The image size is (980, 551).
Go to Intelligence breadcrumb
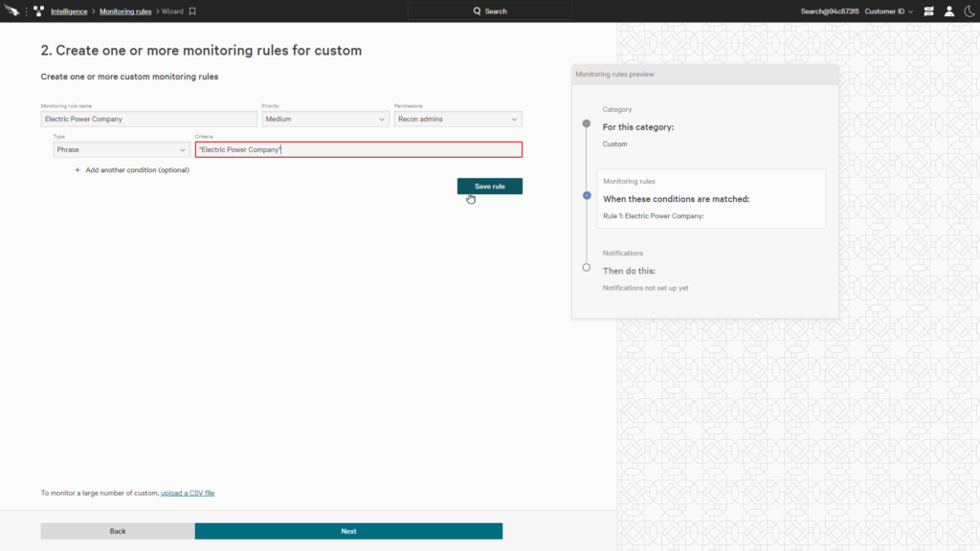point(69,11)
